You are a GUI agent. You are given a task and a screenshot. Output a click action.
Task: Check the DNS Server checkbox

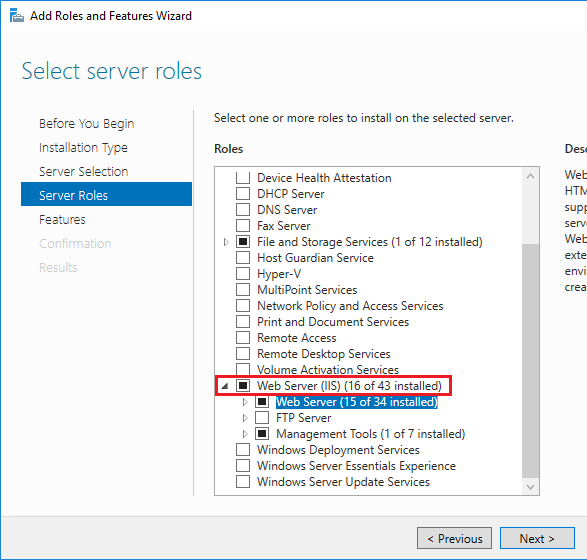tap(243, 210)
